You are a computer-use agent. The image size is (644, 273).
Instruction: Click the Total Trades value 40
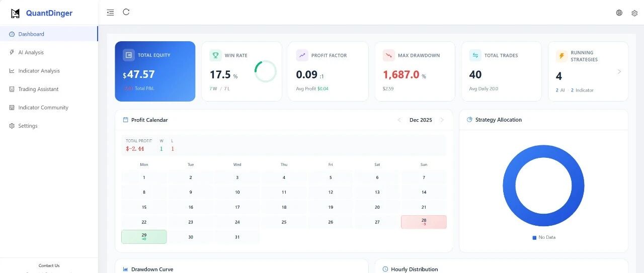coord(475,74)
